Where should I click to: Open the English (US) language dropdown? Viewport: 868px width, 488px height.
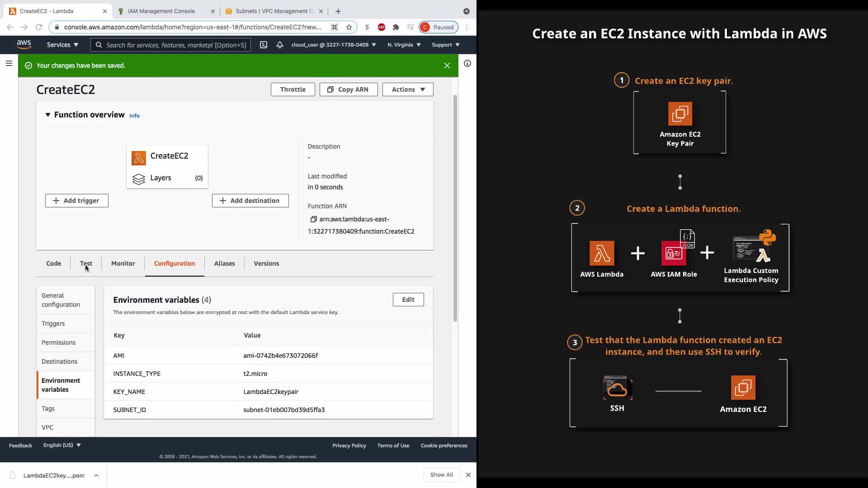click(62, 445)
